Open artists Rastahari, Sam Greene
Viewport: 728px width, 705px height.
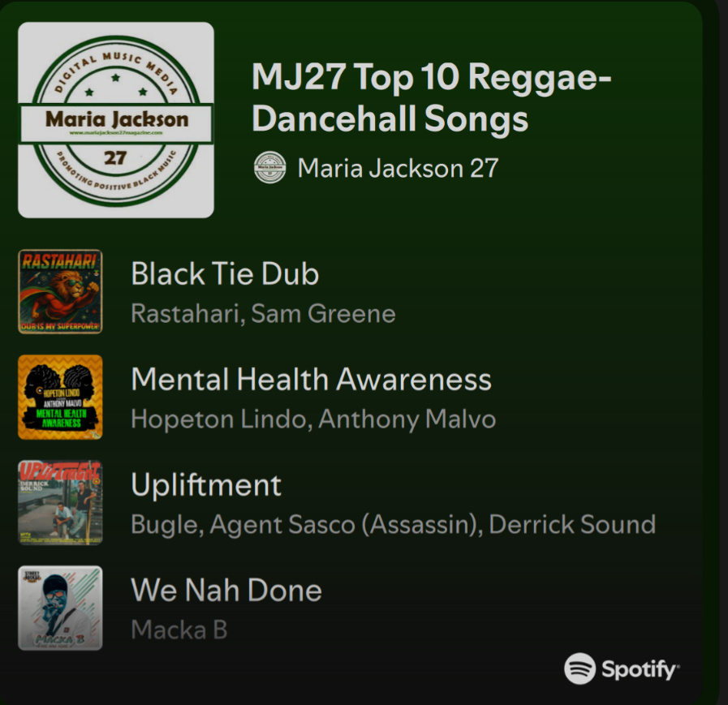[x=263, y=314]
